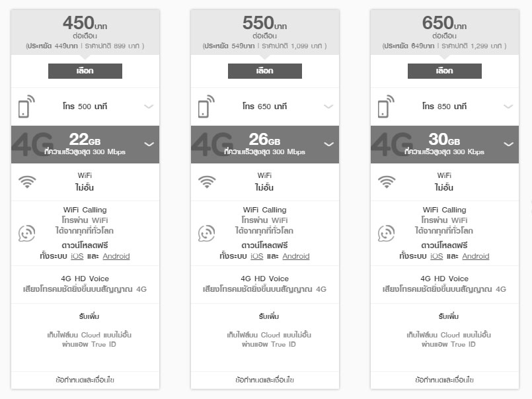
Task: Expand call minutes chevron in 650 baht plan
Action: (x=508, y=107)
